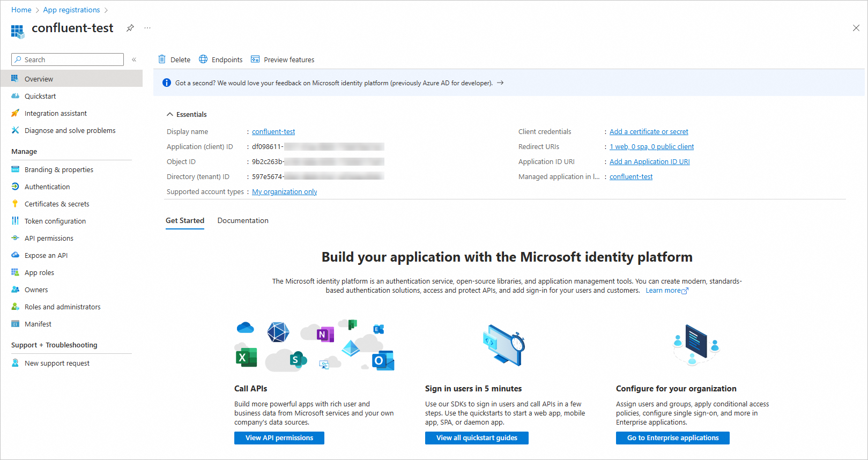Click the Sign in users illustration
The height and width of the screenshot is (460, 868).
tap(503, 346)
